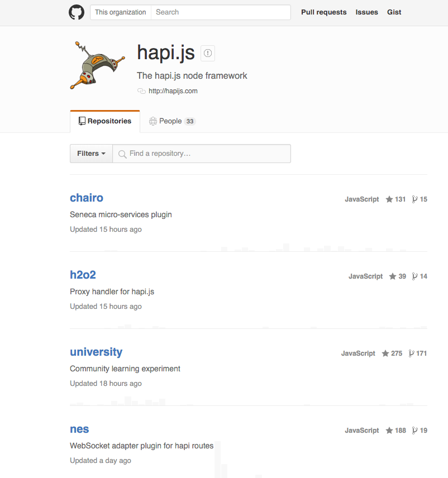Select the Repositories tab
This screenshot has width=448, height=478.
105,121
